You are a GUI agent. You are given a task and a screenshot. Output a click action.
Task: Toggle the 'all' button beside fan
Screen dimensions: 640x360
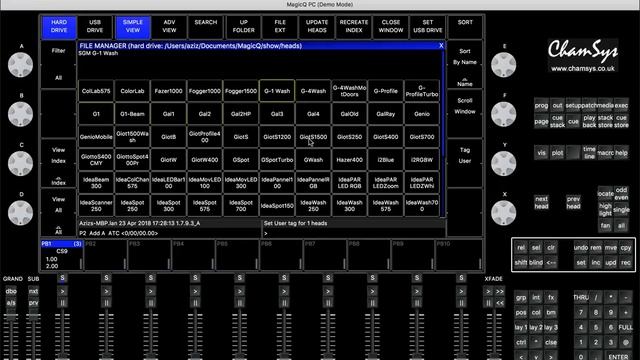[621, 226]
